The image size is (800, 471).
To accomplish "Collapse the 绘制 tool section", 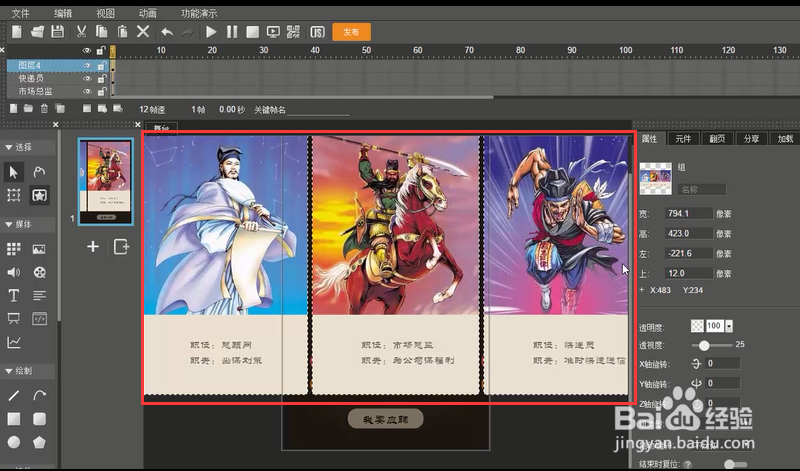I will pyautogui.click(x=9, y=371).
